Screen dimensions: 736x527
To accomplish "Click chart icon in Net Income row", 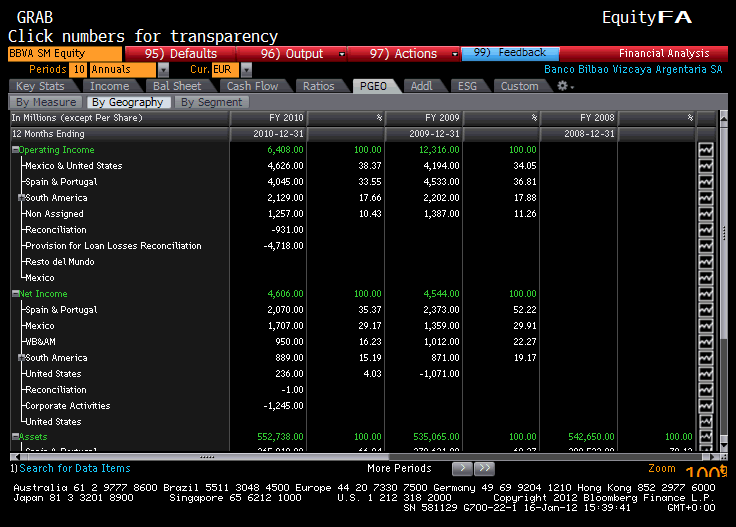I will point(706,294).
